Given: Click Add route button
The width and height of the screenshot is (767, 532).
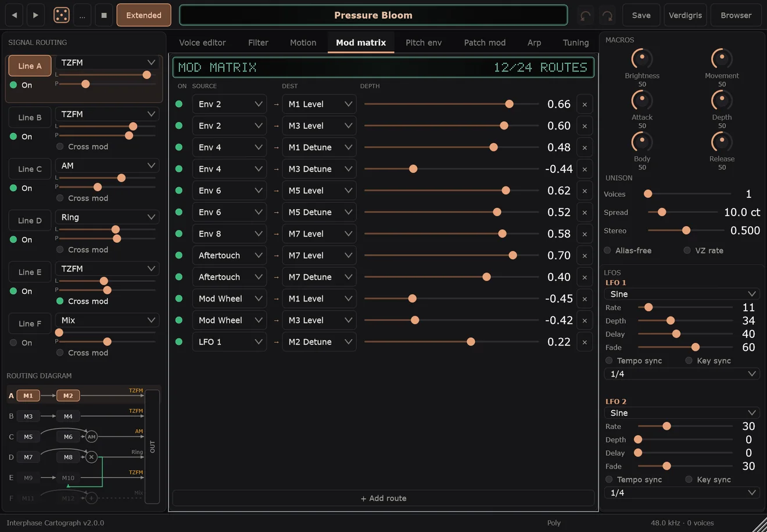Looking at the screenshot, I should coord(383,498).
